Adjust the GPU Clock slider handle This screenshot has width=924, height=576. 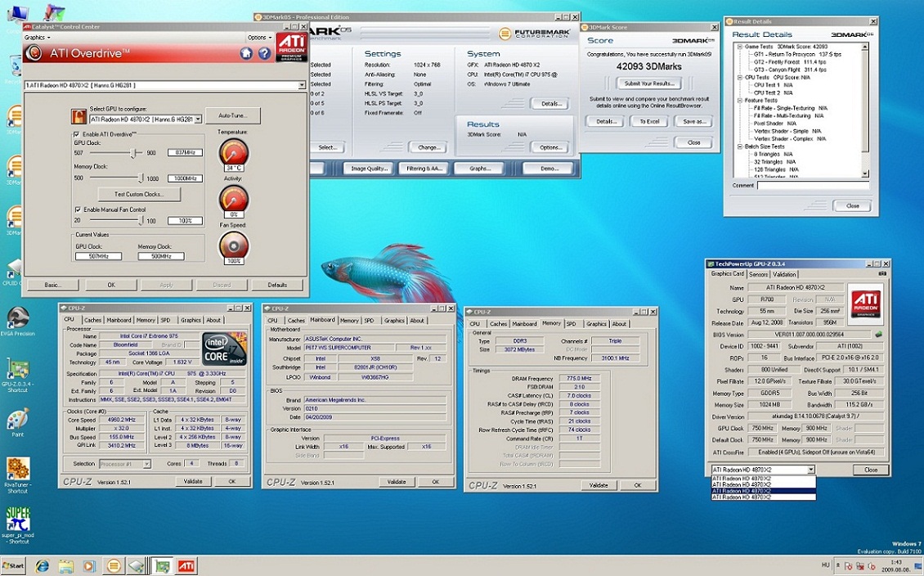point(134,153)
